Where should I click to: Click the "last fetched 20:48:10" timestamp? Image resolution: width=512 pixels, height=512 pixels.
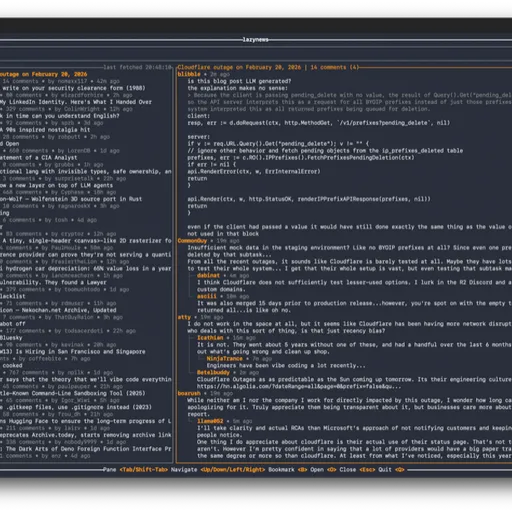138,67
